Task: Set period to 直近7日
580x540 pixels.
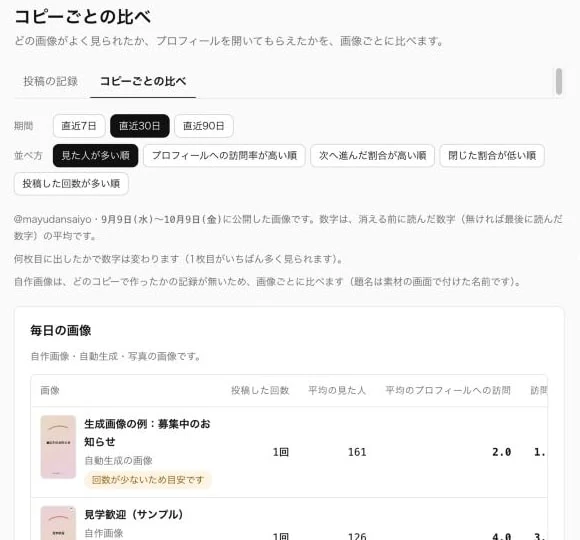Action: click(79, 126)
